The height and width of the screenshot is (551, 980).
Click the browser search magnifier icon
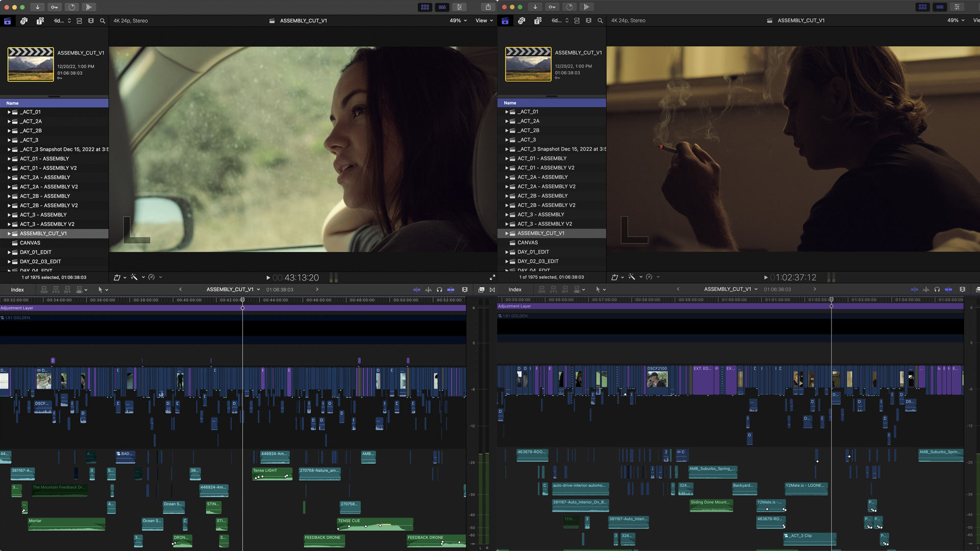(102, 20)
